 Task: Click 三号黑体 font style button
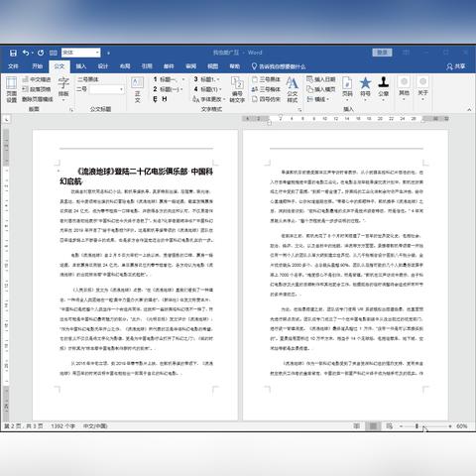pos(266,79)
